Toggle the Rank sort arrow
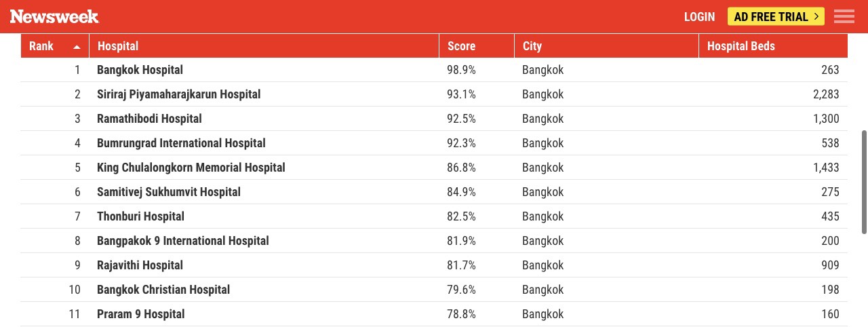Viewport: 868px width, 327px height. tap(77, 47)
